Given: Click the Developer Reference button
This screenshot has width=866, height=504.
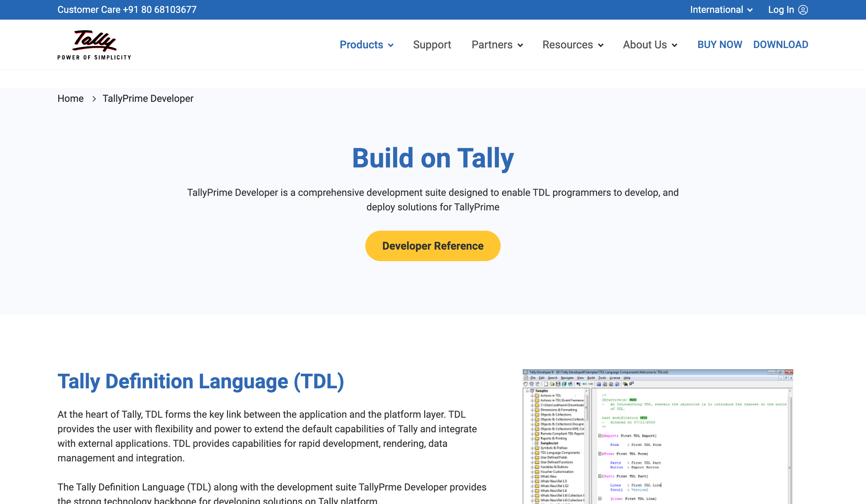Looking at the screenshot, I should coord(433,246).
